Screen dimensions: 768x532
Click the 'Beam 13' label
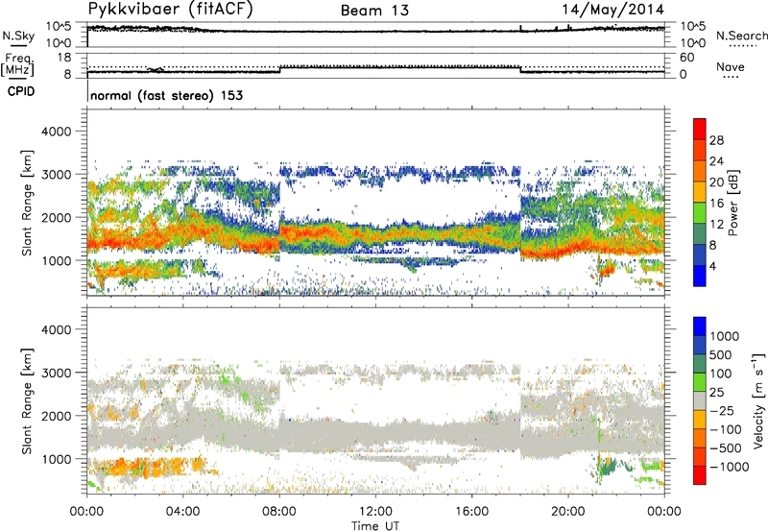(x=374, y=11)
